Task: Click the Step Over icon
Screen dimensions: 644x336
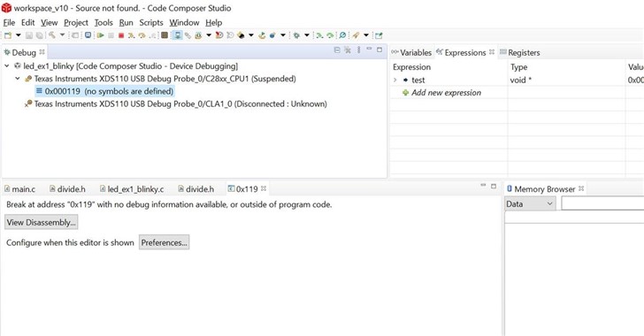Action: (x=142, y=35)
